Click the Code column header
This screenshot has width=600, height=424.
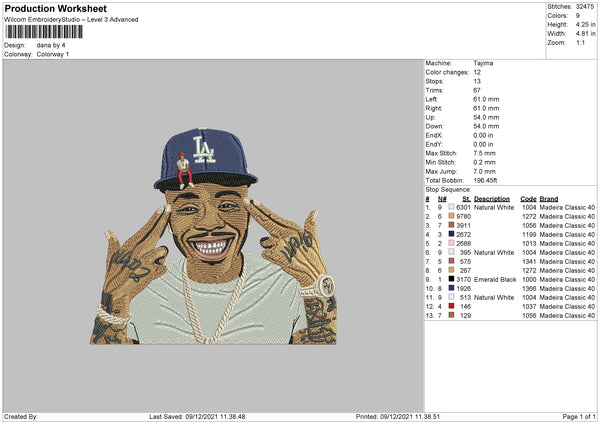coord(528,199)
